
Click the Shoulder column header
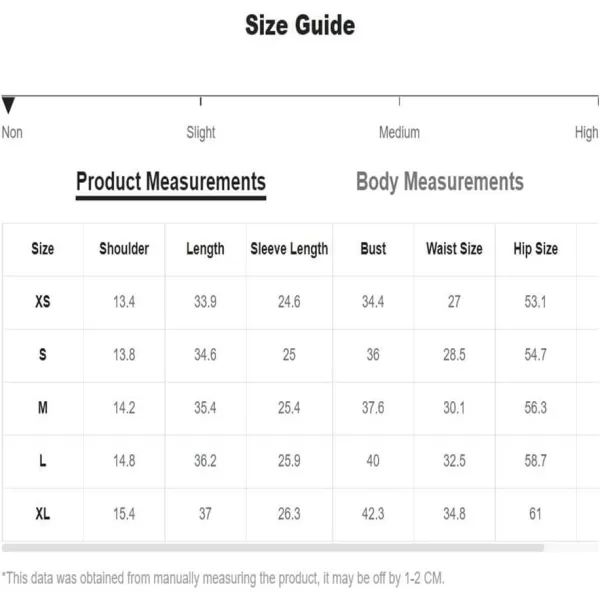124,249
